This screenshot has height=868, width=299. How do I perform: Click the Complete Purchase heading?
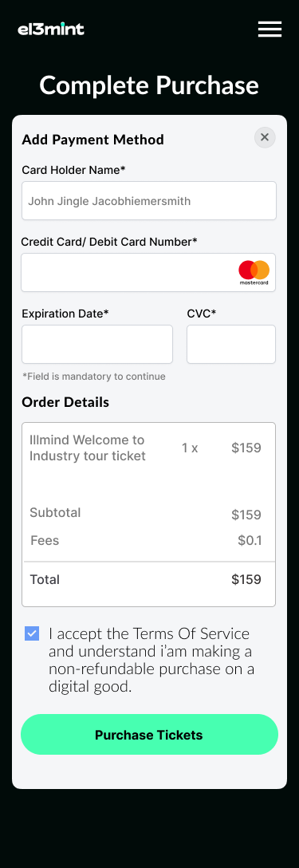coord(150,85)
